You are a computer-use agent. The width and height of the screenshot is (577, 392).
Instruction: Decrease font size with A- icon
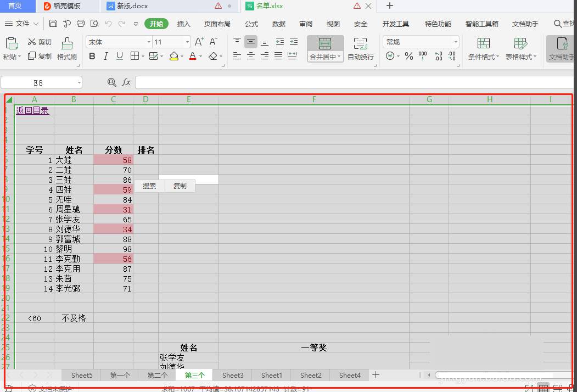point(213,42)
